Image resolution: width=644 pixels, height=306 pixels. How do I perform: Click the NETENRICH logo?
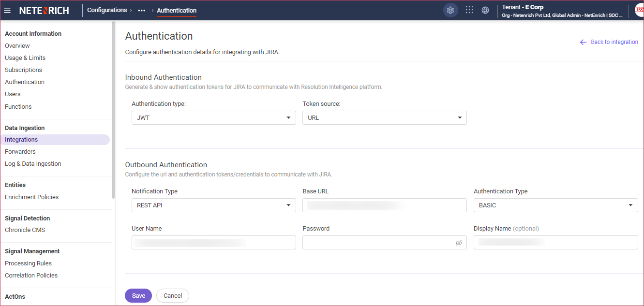click(44, 10)
